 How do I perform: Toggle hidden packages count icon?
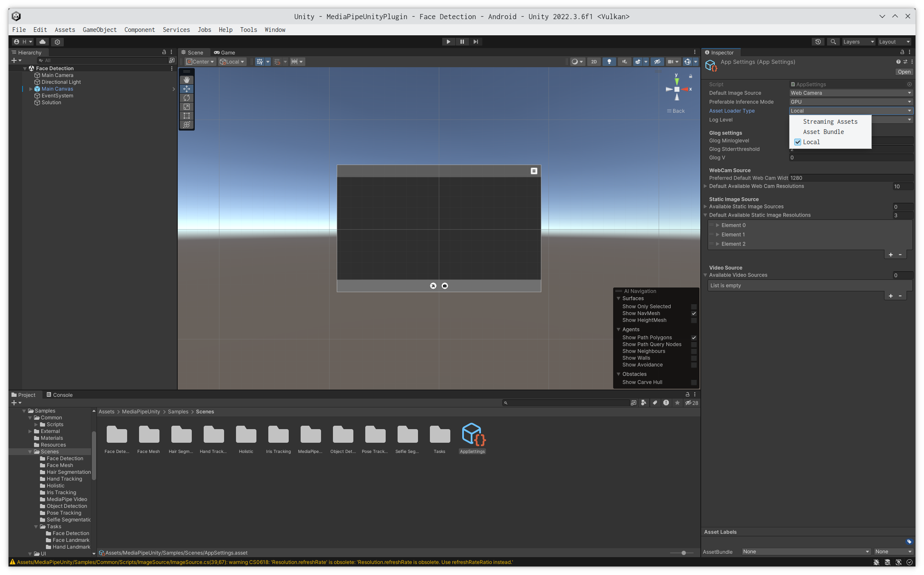[x=691, y=403]
